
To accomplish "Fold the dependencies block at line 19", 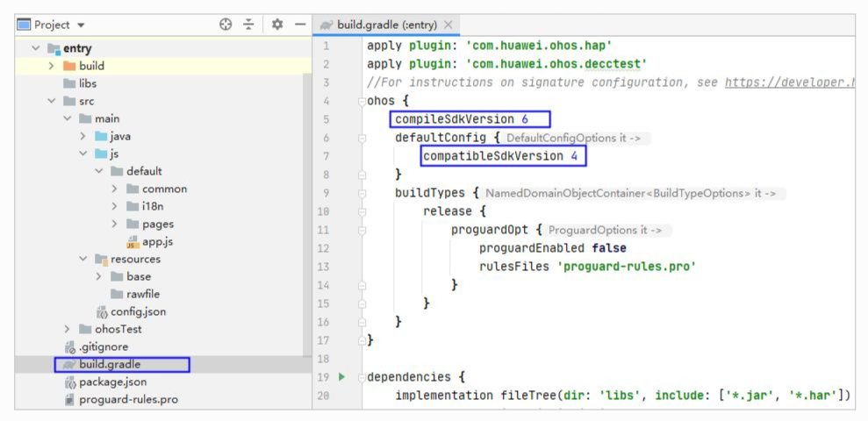I will (362, 377).
